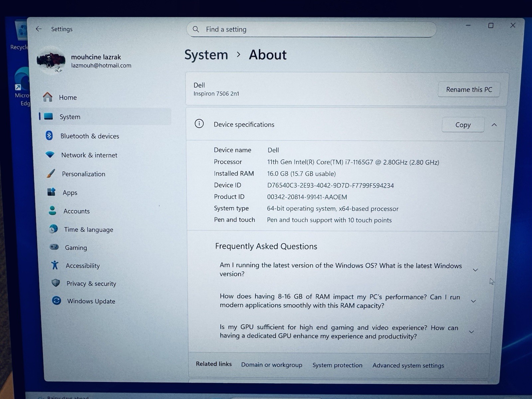
Task: Close the Settings window
Action: [x=513, y=25]
